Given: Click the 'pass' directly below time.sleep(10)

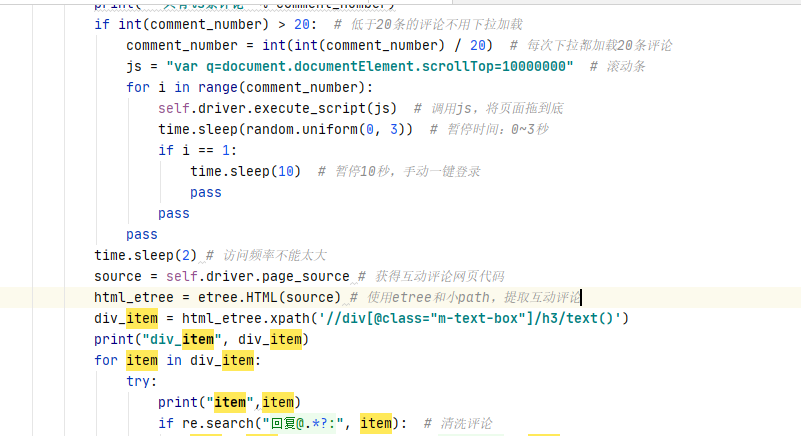Looking at the screenshot, I should coord(206,192).
